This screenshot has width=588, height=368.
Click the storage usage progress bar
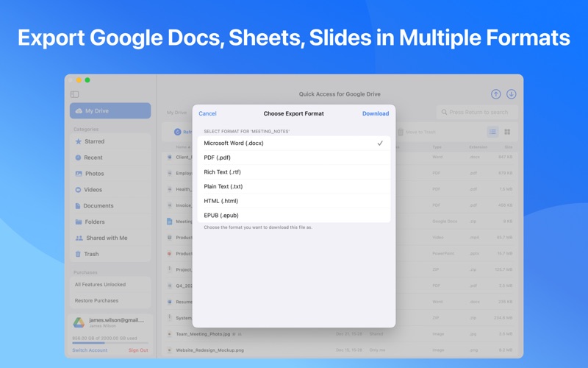tap(110, 343)
